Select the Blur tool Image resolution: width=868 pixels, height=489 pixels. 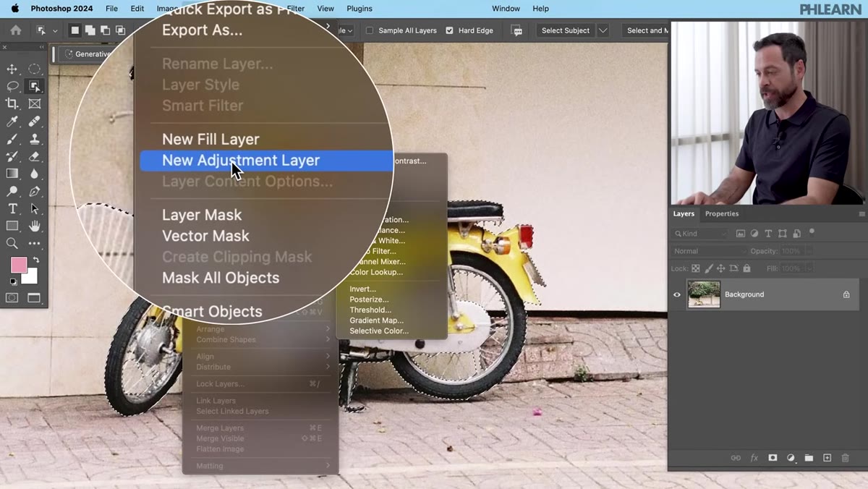34,174
